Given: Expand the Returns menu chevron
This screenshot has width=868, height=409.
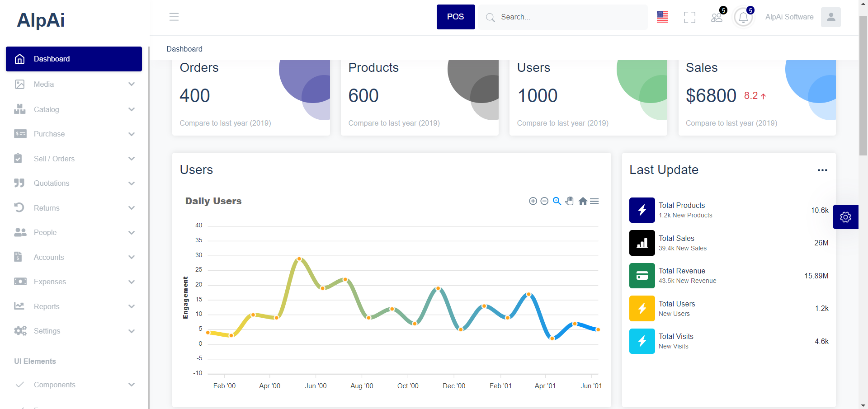Looking at the screenshot, I should pos(132,208).
